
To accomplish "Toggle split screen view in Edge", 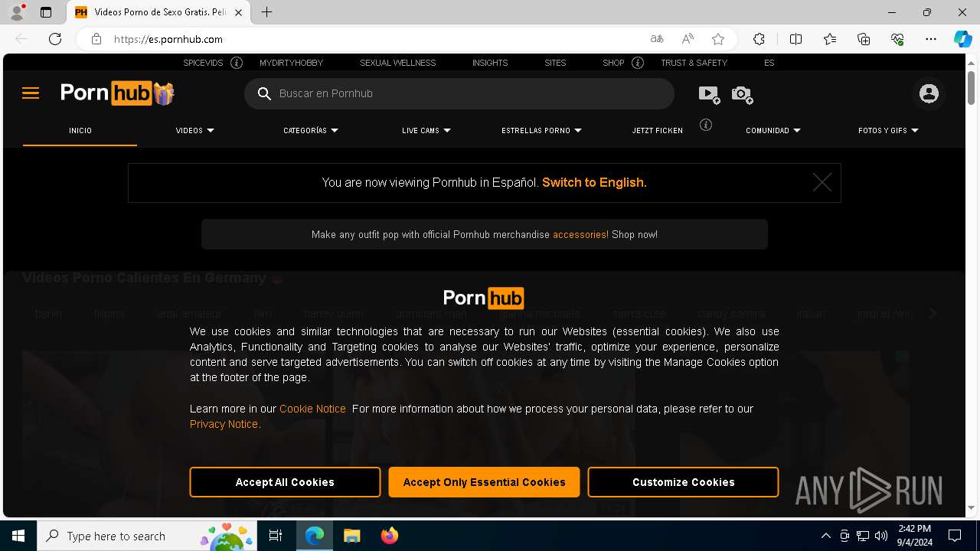I will point(795,39).
